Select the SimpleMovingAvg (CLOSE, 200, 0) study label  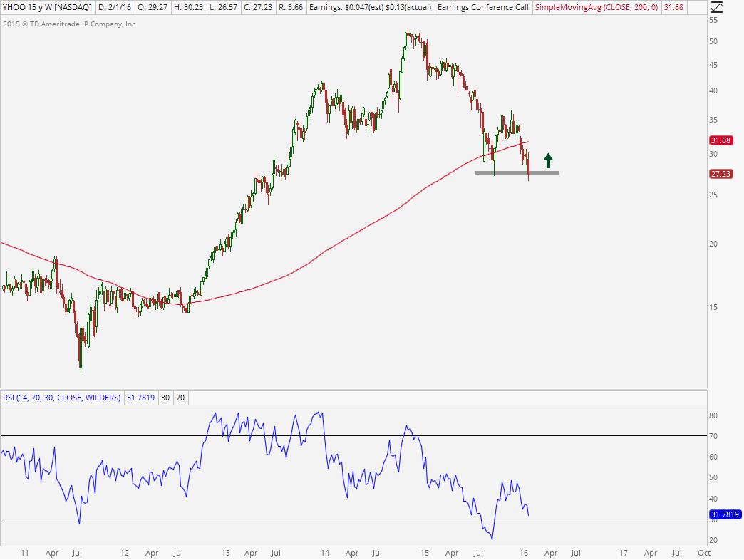tap(596, 8)
